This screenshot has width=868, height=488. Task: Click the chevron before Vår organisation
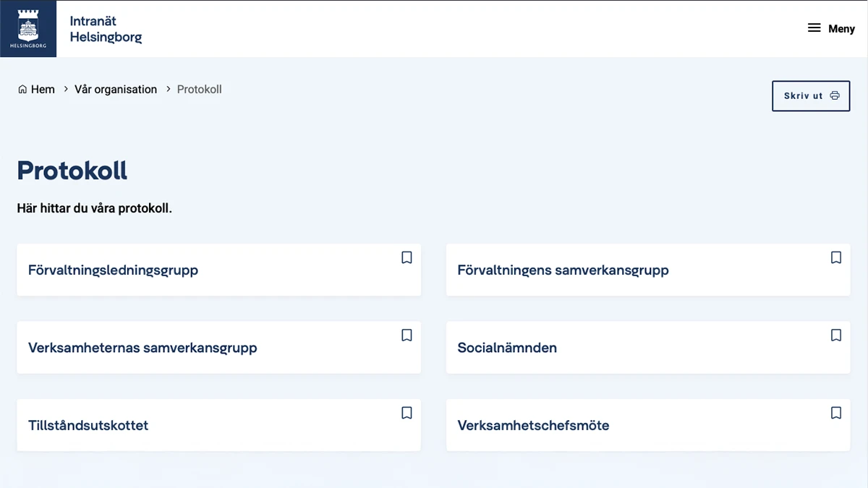[x=66, y=90]
